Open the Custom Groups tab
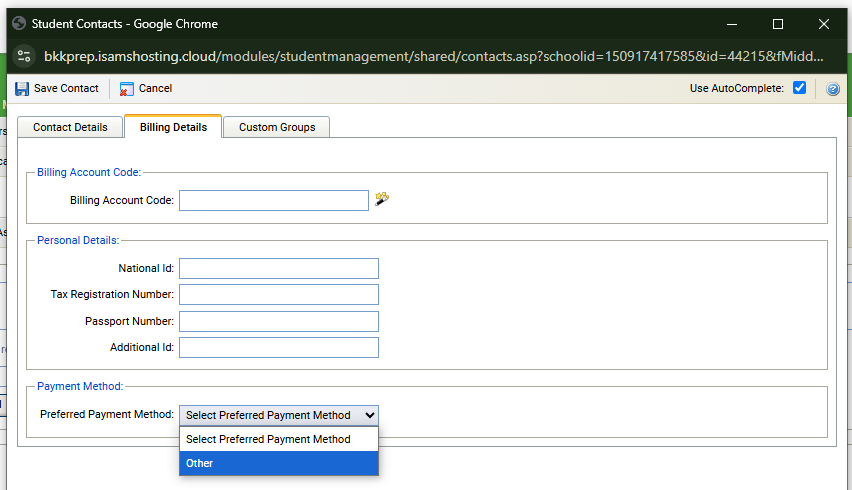The height and width of the screenshot is (490, 852). [277, 127]
